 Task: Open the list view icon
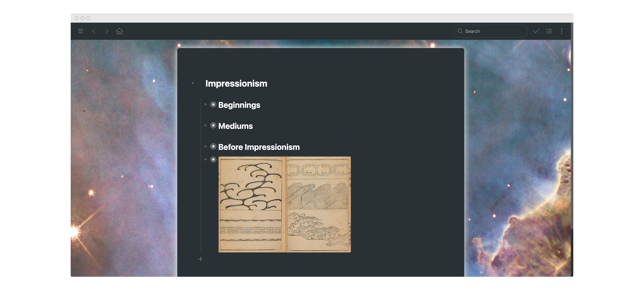549,31
